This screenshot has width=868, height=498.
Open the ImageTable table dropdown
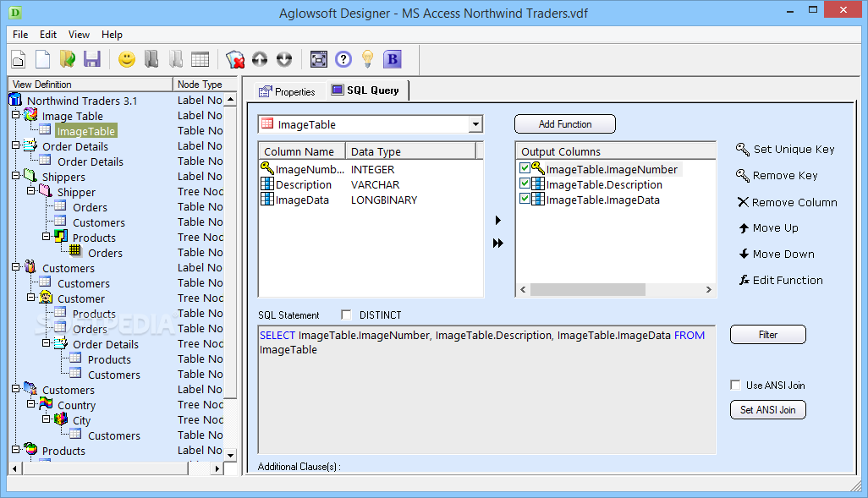475,124
